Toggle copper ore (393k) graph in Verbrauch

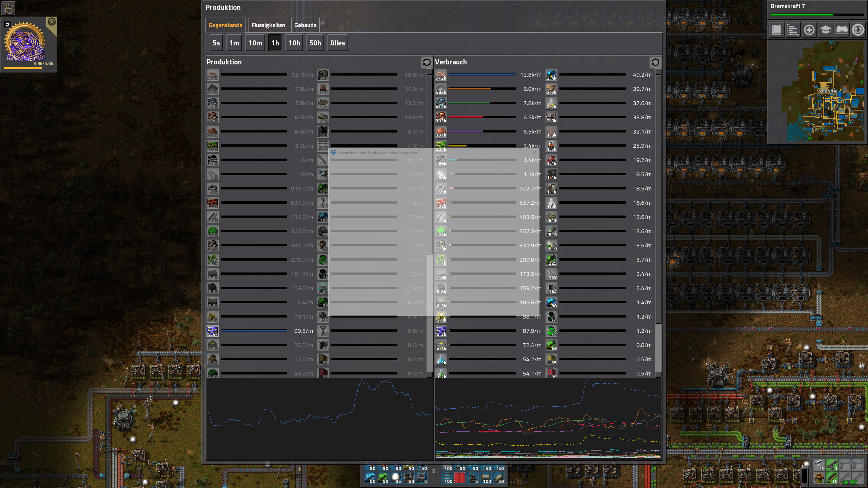(x=441, y=118)
